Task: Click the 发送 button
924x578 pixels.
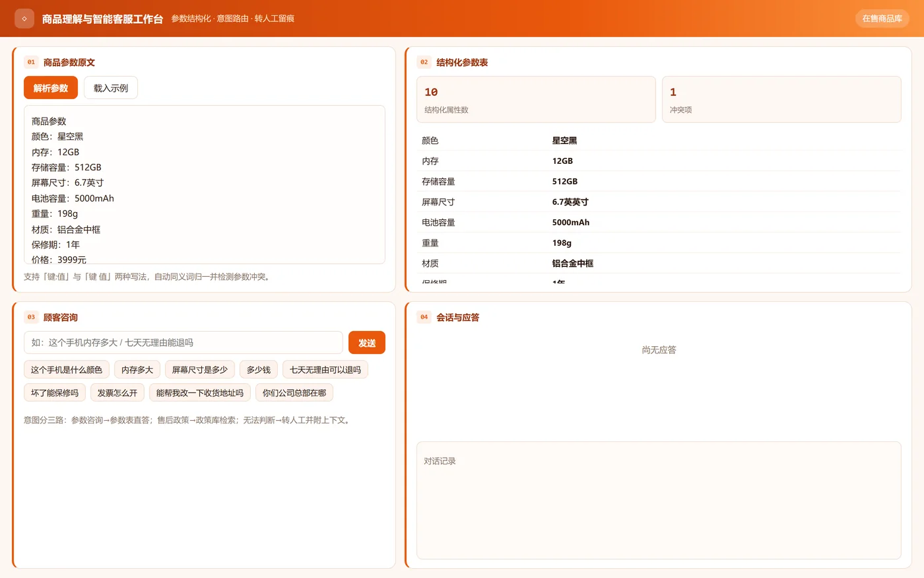Action: [x=367, y=343]
